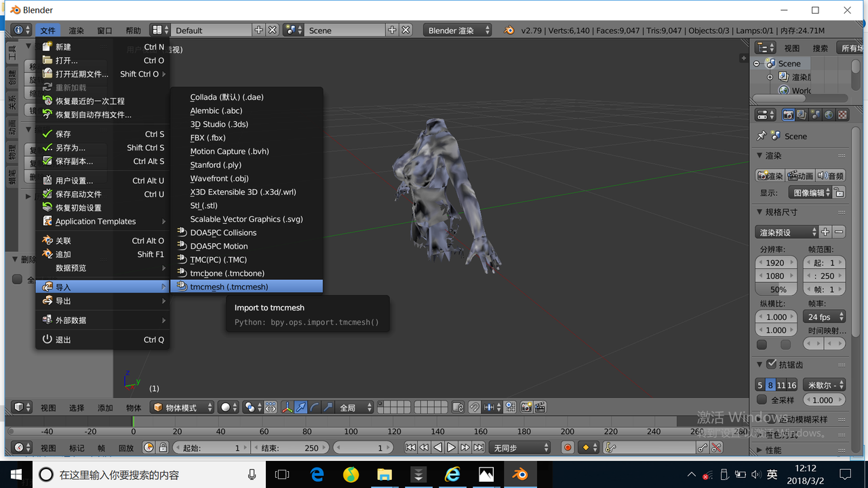Expand the 性能 panel

click(759, 450)
